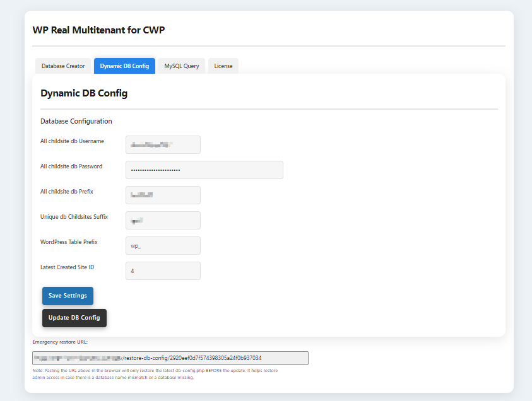Viewport: 532px width, 401px height.
Task: Select the Emergency restore URL text box
Action: [x=170, y=358]
